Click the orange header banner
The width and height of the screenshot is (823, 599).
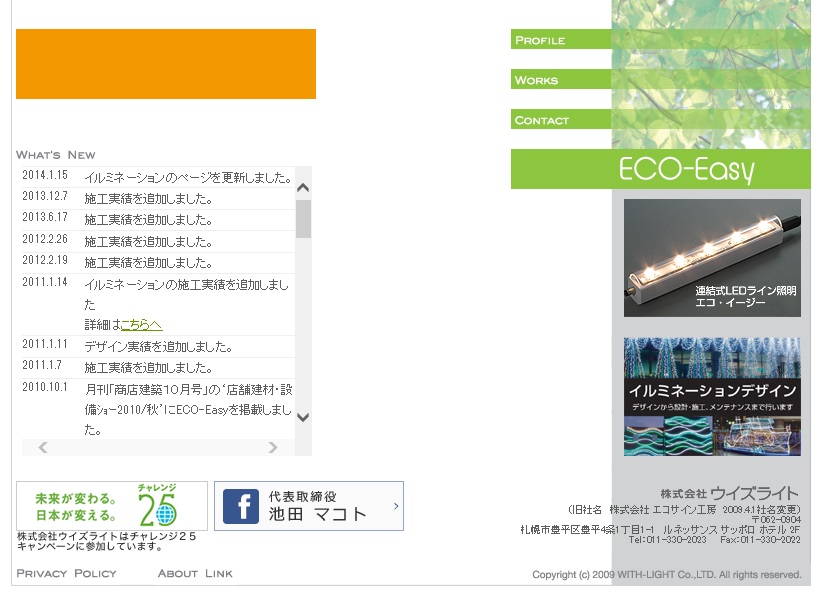click(x=166, y=64)
